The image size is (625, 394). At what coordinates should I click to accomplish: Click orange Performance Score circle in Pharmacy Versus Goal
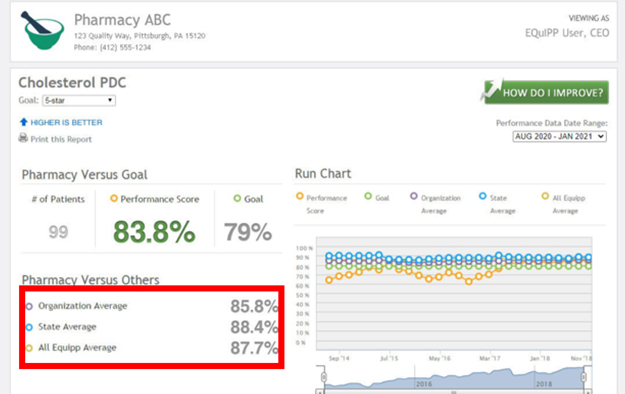click(x=114, y=198)
